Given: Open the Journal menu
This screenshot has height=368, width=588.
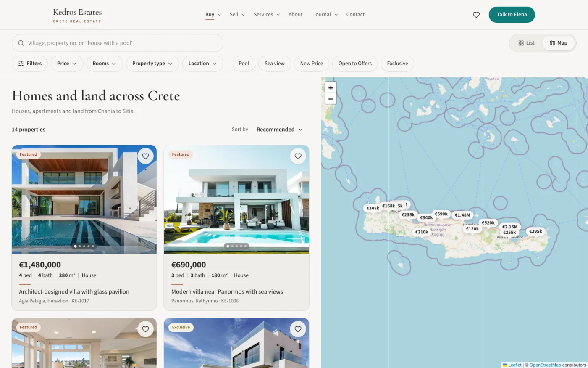Looking at the screenshot, I should tap(325, 15).
